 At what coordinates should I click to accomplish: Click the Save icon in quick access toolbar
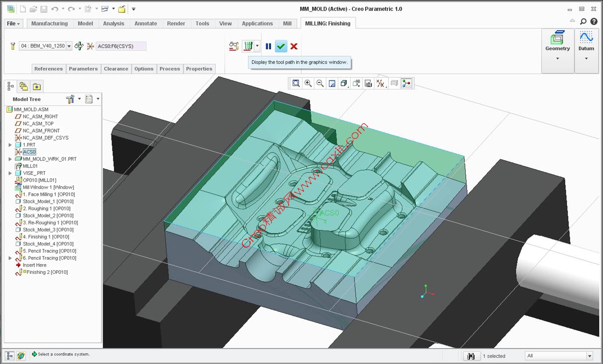43,9
